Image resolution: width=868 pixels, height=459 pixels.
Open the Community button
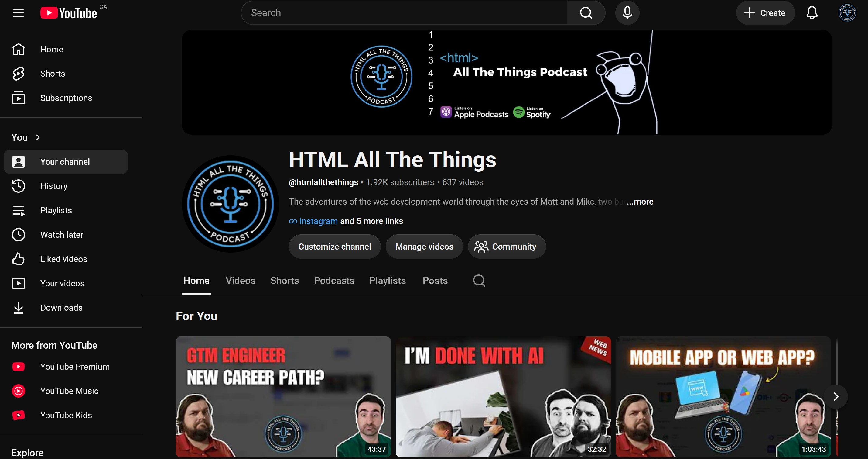[x=507, y=247]
